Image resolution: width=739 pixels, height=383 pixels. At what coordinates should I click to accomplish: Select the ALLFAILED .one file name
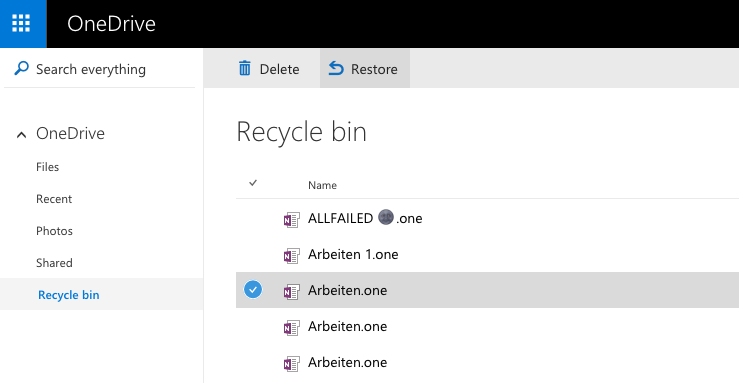tap(365, 218)
